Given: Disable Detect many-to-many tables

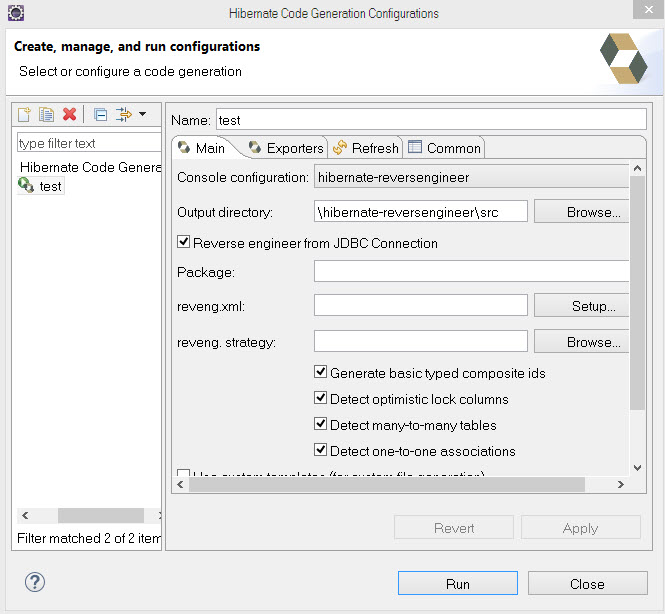Looking at the screenshot, I should [321, 424].
